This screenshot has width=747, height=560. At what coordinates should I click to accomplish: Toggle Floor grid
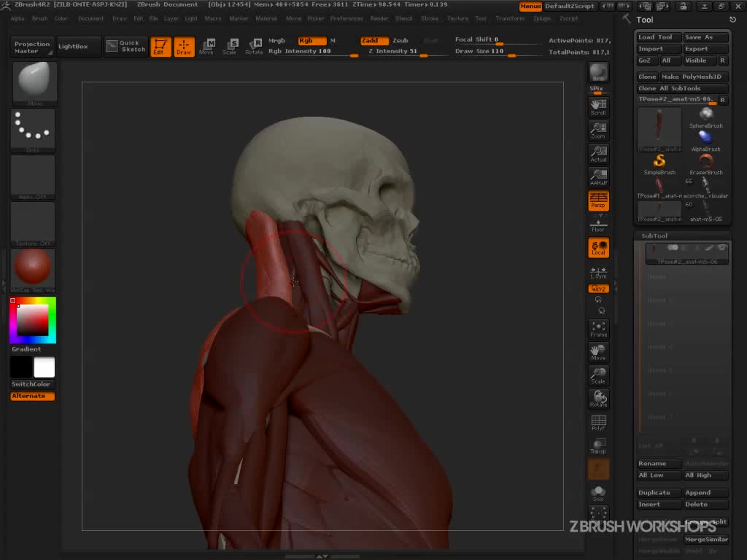click(x=598, y=224)
